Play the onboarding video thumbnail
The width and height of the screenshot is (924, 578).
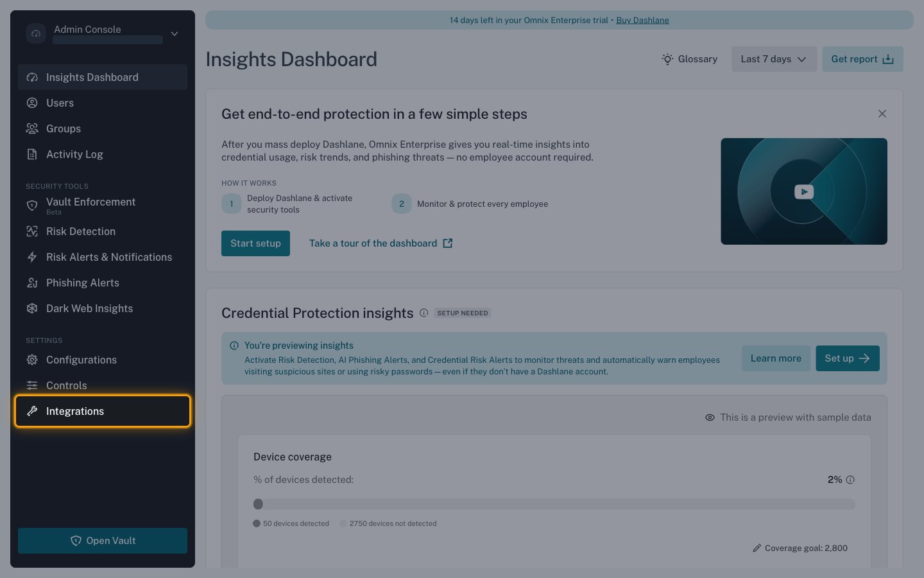[804, 191]
